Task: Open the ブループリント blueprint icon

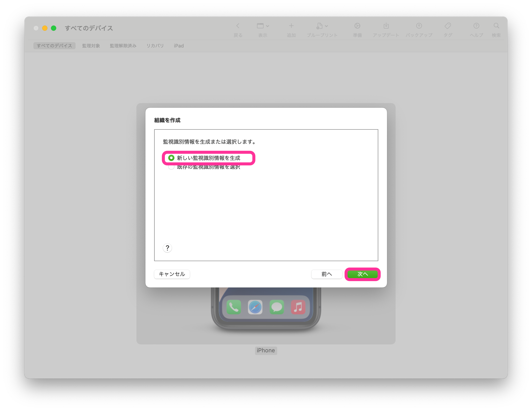Action: point(319,26)
